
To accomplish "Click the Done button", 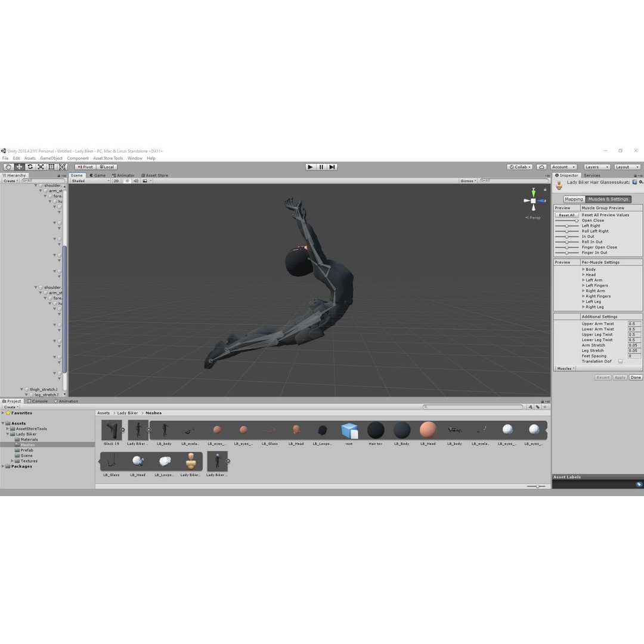I will [x=636, y=377].
